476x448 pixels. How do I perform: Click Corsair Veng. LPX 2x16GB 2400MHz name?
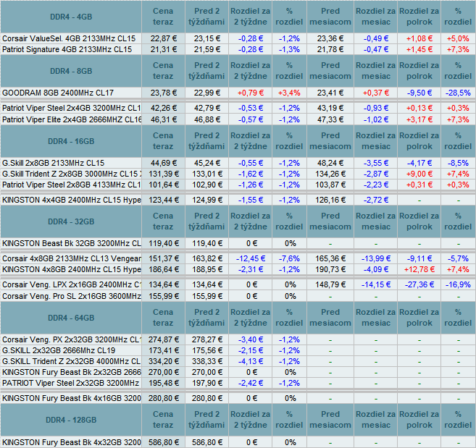click(72, 284)
